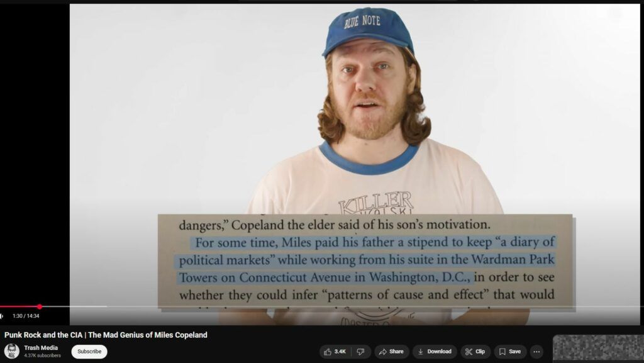Click the 1:30 / 14:34 time display
The width and height of the screenshot is (644, 363).
pyautogui.click(x=26, y=316)
